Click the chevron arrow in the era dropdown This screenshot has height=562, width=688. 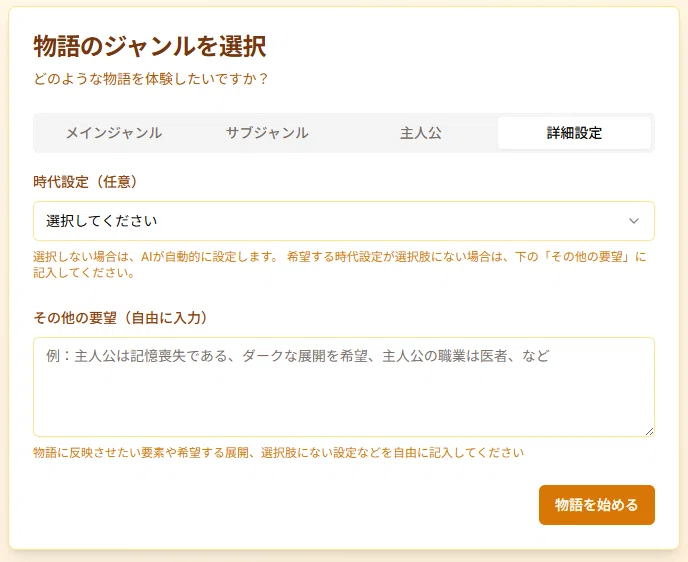click(634, 221)
